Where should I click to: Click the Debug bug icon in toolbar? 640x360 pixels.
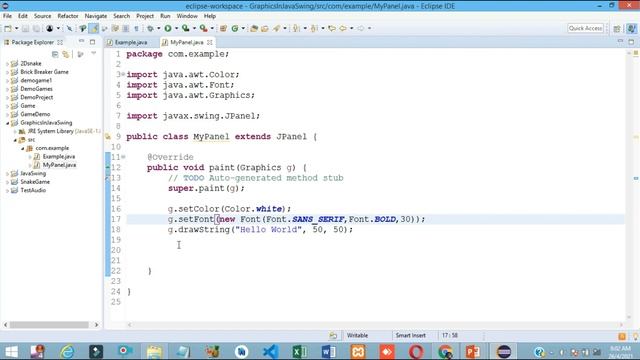(x=150, y=28)
